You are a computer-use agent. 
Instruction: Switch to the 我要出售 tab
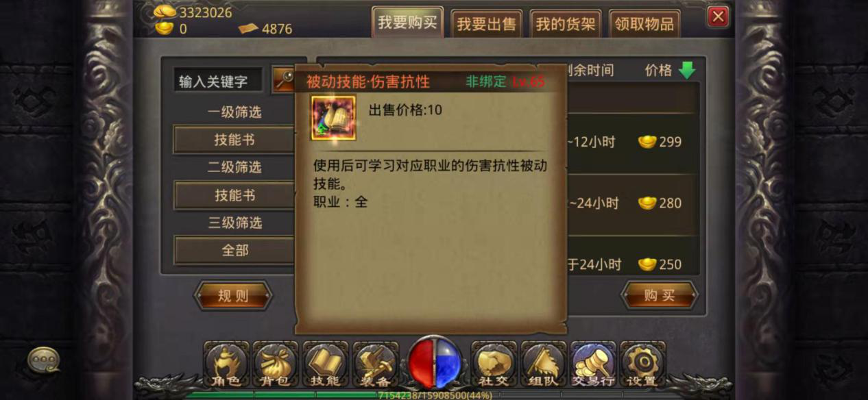point(486,25)
